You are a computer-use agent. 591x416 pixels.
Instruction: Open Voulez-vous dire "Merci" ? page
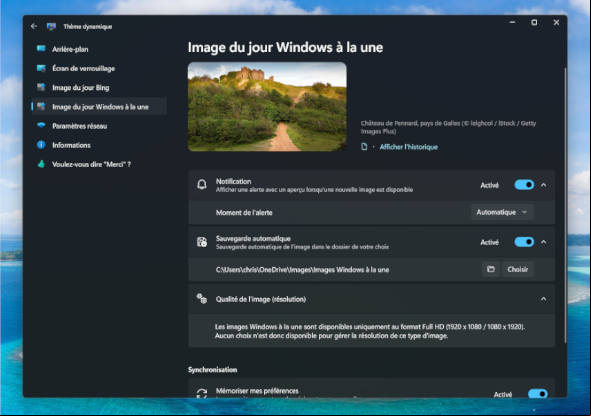[x=99, y=164]
